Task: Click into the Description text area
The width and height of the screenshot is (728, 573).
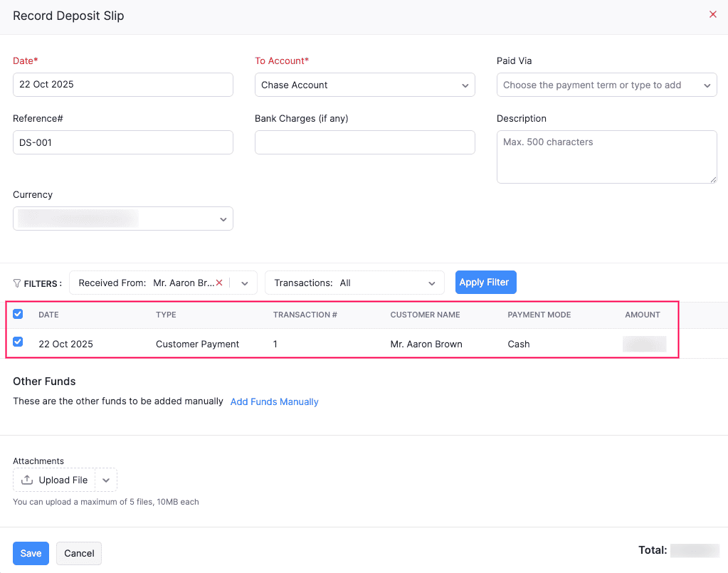Action: (606, 157)
